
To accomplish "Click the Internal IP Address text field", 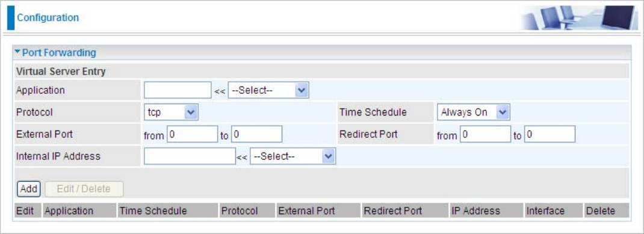I will 190,156.
